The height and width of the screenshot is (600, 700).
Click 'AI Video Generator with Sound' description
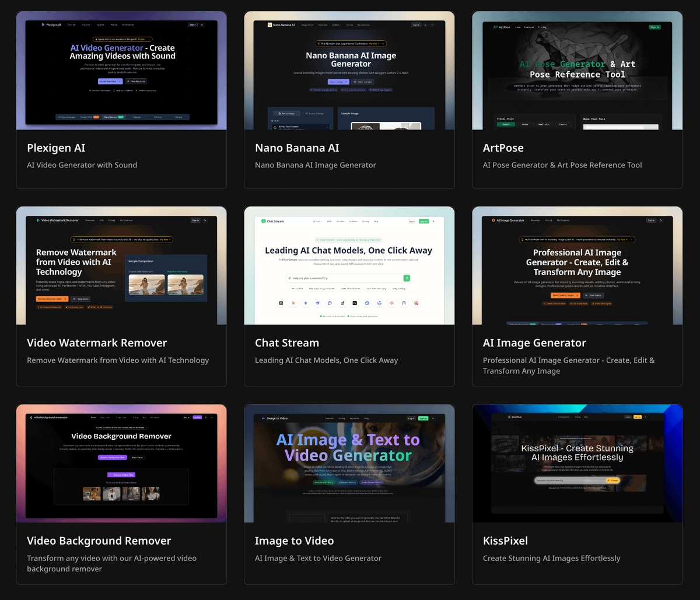[82, 165]
